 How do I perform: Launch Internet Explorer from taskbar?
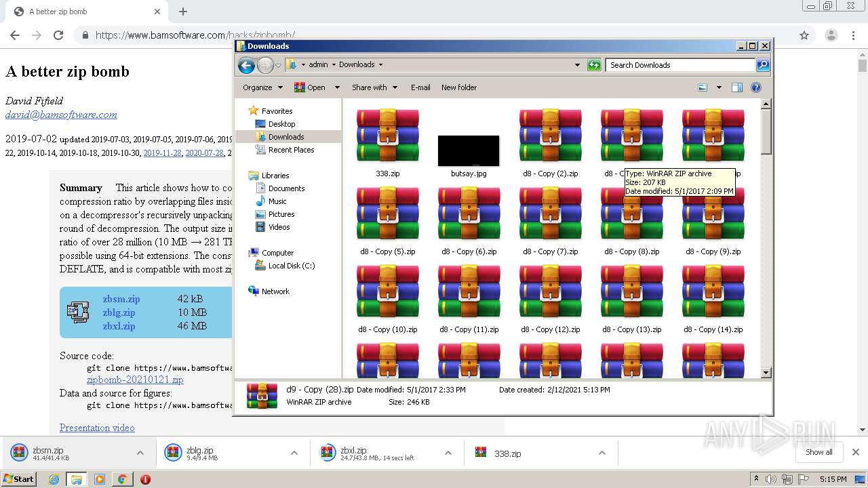[x=54, y=479]
